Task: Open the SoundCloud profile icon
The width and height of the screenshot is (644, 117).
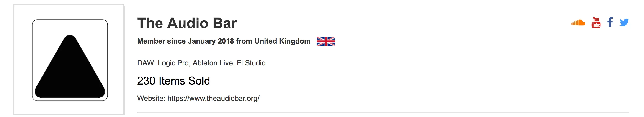Action: tap(578, 23)
